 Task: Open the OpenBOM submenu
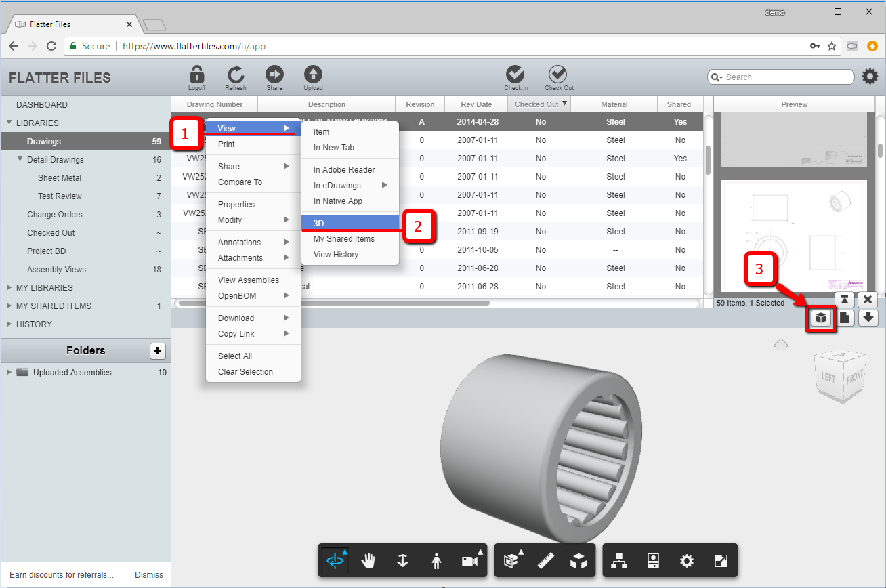coord(253,295)
